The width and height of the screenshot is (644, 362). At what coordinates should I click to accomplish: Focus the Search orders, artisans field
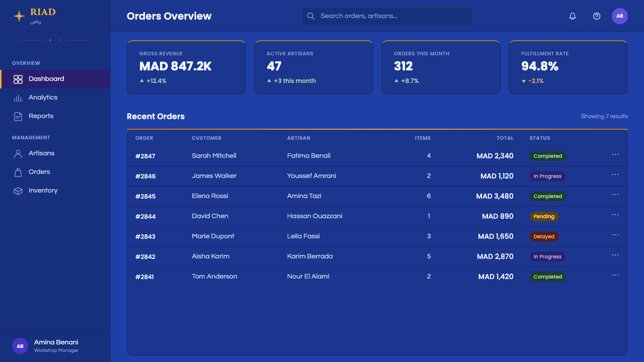(x=387, y=16)
